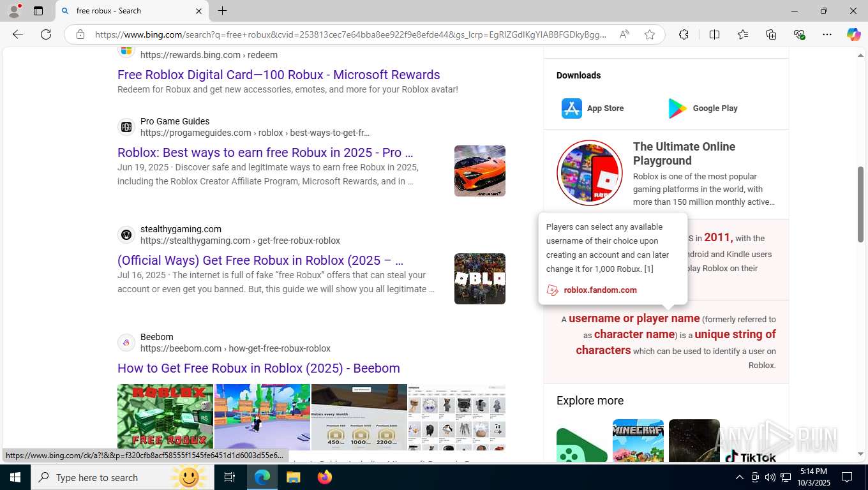The height and width of the screenshot is (490, 868).
Task: Click the orange car thumbnail for Pro Game Guides
Action: (480, 171)
